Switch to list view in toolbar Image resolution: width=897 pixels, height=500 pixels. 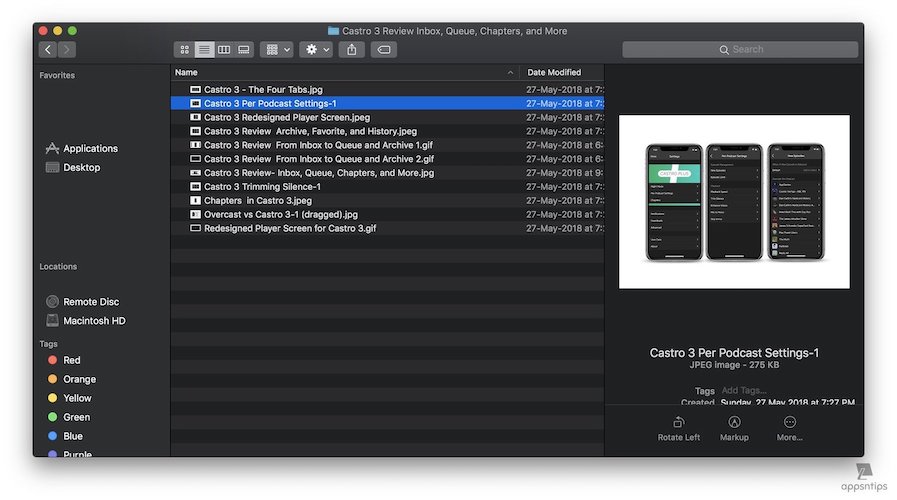(204, 49)
